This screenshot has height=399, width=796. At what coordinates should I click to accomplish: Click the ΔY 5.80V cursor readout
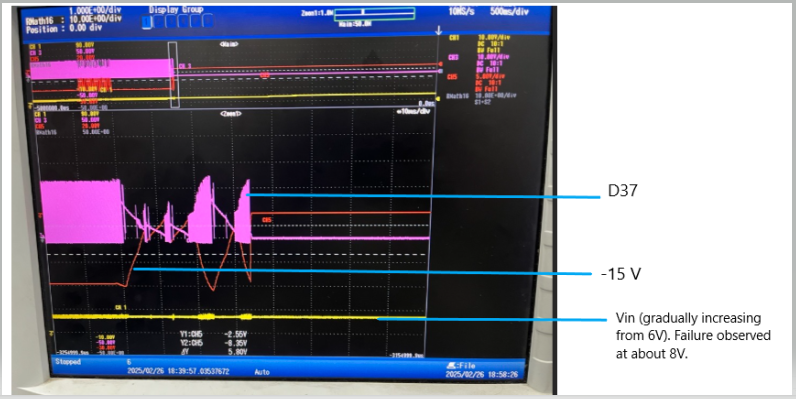coord(213,351)
